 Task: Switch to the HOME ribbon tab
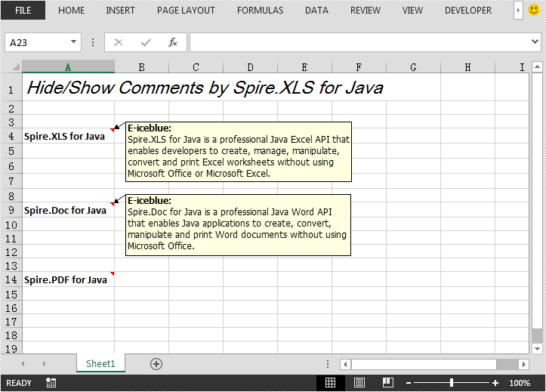pyautogui.click(x=72, y=11)
